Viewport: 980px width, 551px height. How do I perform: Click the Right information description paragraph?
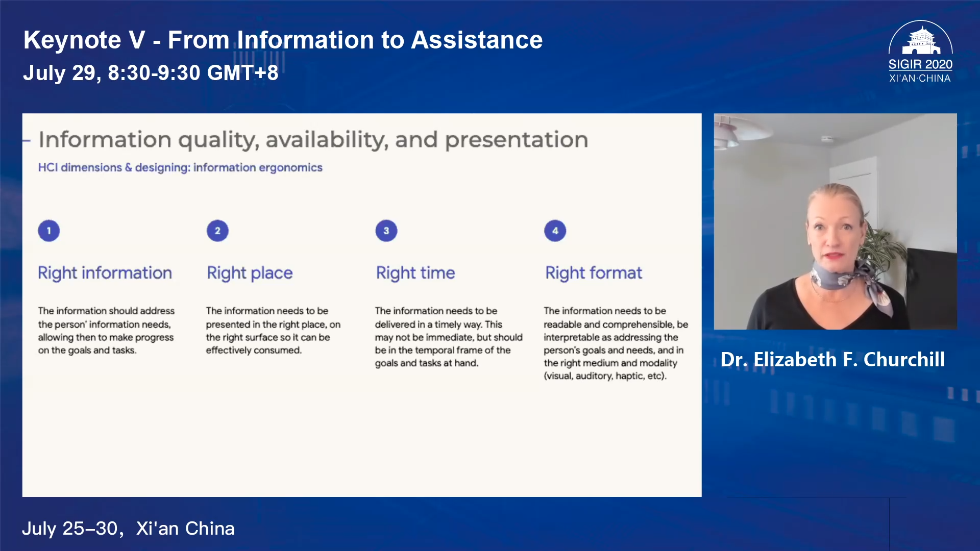(x=106, y=330)
